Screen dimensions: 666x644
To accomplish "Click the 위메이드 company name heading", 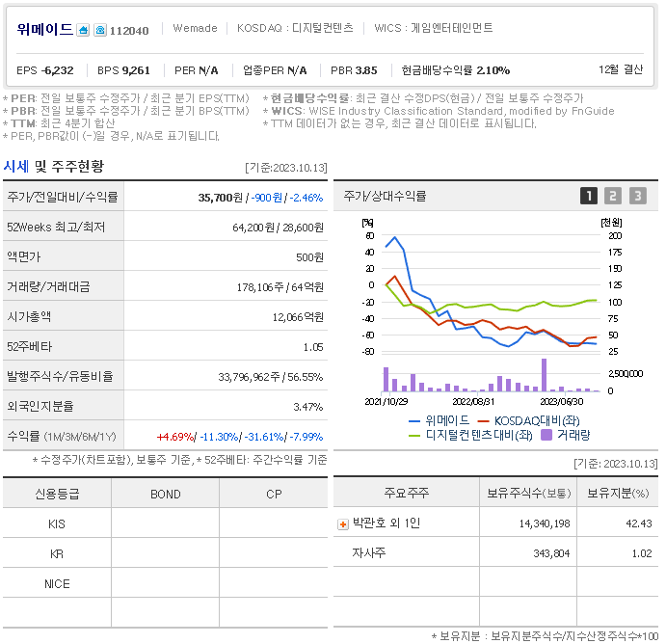I will [x=44, y=29].
